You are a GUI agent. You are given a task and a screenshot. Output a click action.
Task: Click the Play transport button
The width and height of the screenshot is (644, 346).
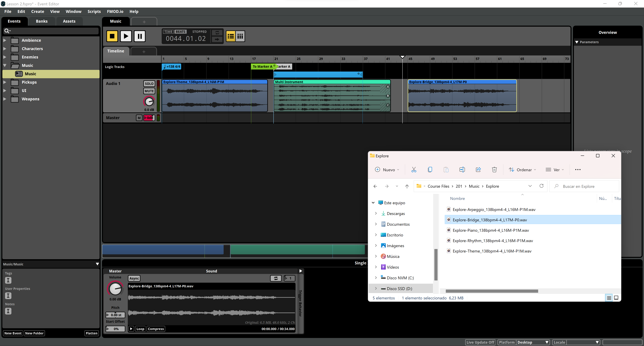pos(126,36)
